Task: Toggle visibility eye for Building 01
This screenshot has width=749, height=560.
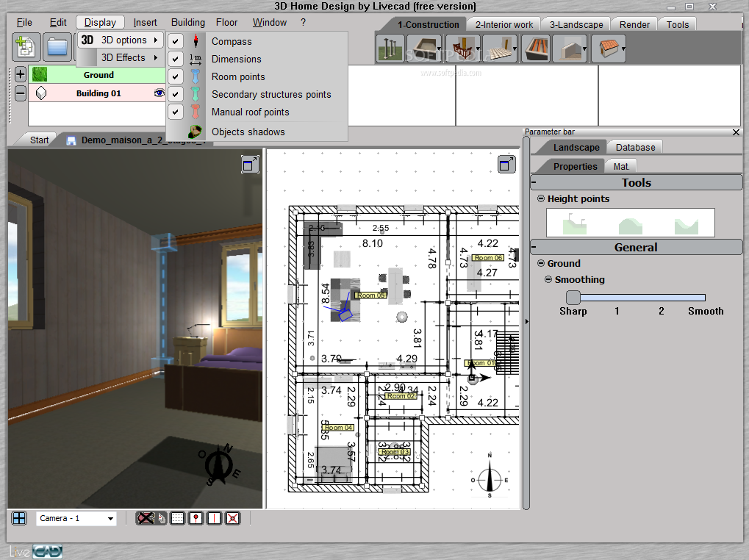Action: tap(159, 93)
